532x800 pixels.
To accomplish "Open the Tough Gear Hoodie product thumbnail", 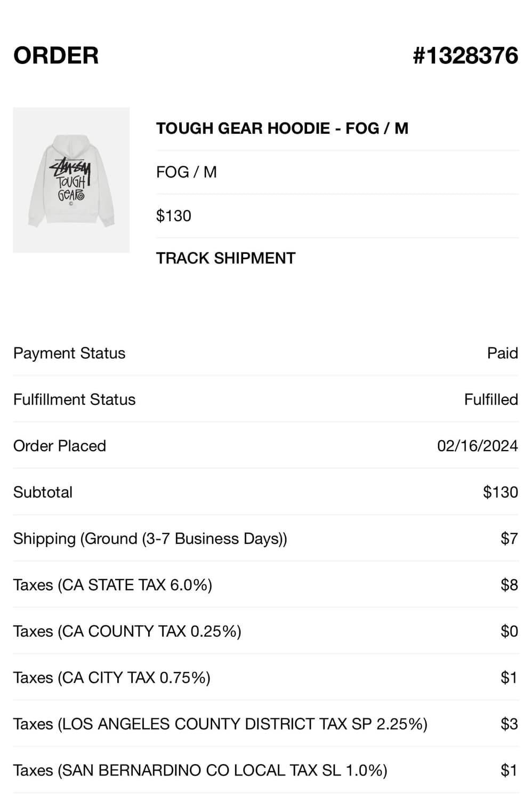I will (x=71, y=180).
